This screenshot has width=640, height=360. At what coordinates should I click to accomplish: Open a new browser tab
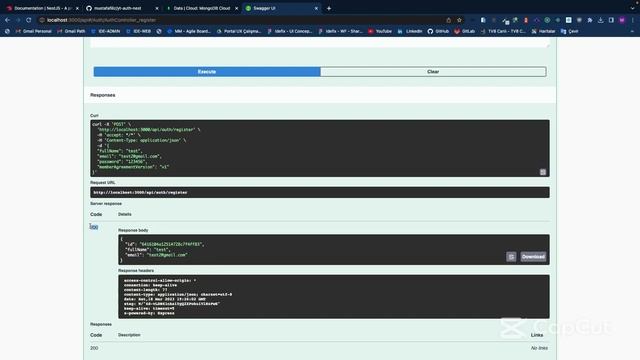pyautogui.click(x=329, y=8)
